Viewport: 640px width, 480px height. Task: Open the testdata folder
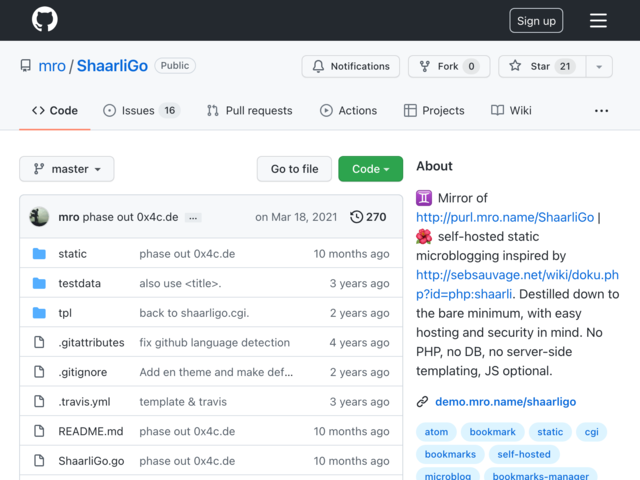pyautogui.click(x=80, y=283)
